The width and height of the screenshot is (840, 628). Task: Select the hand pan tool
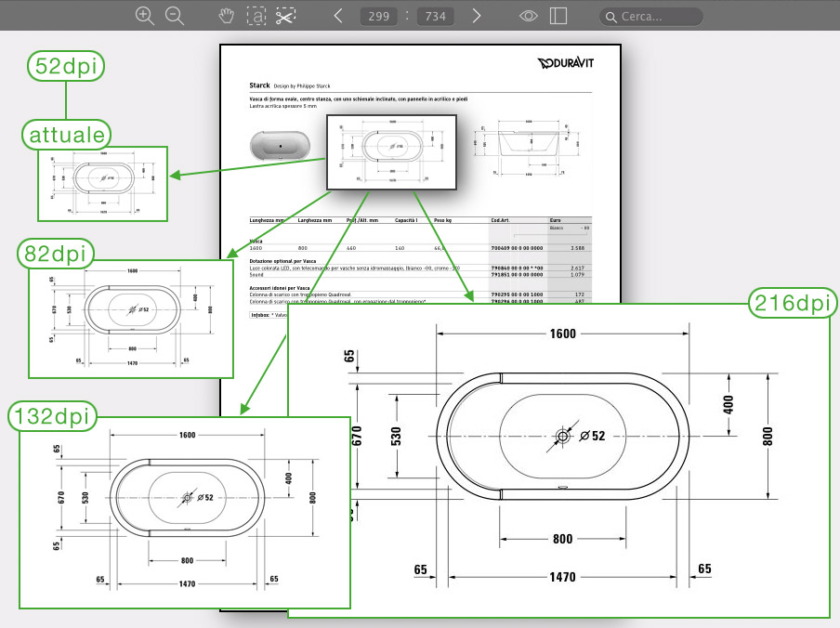226,16
